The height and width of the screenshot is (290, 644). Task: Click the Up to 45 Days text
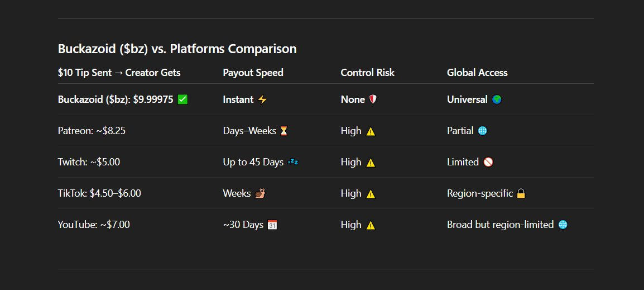pyautogui.click(x=253, y=162)
